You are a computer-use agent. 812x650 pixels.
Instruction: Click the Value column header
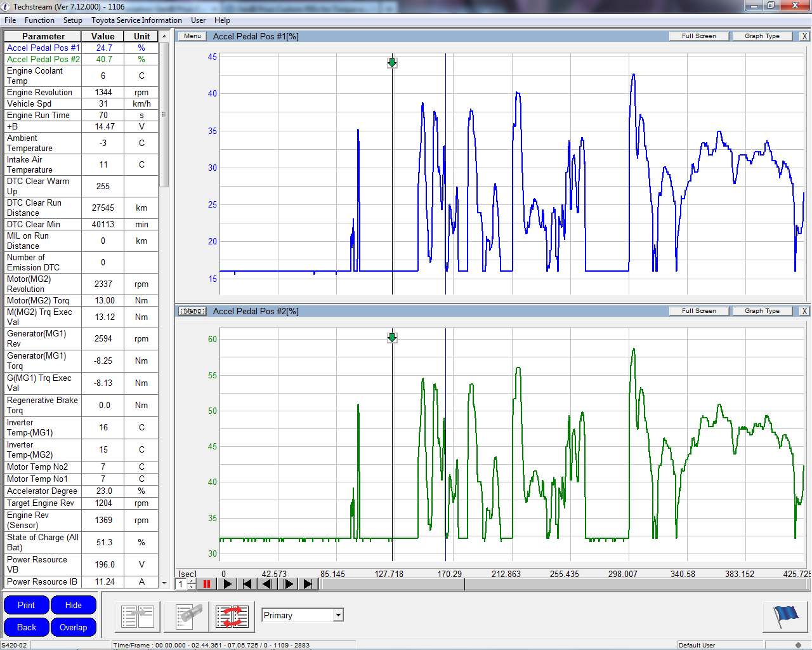coord(103,36)
